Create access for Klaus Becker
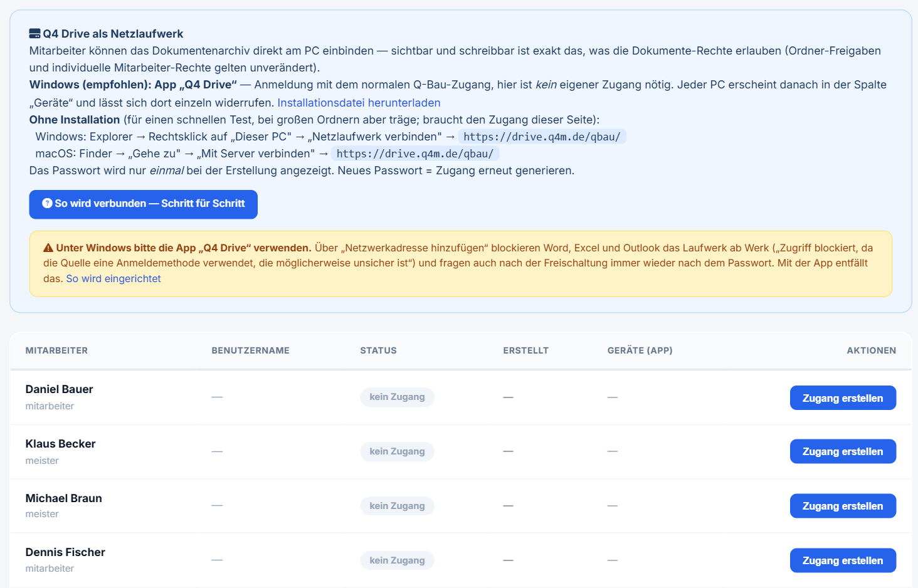The height and width of the screenshot is (588, 918). point(843,451)
